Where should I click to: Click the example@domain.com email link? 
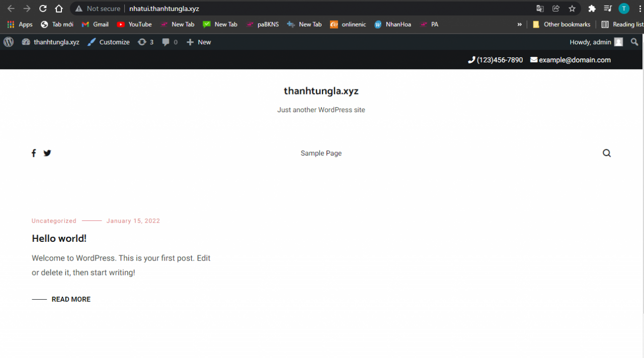[x=571, y=60]
